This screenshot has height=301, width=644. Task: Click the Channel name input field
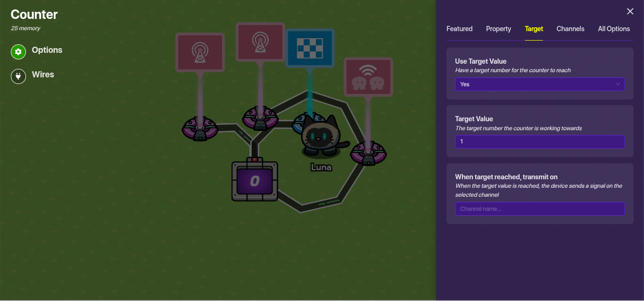pos(539,209)
